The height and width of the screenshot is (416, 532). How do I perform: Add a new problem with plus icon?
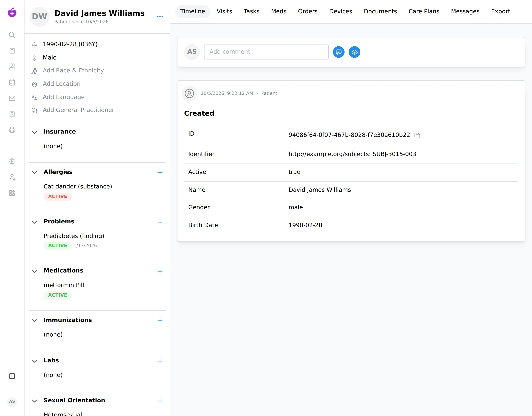160,222
